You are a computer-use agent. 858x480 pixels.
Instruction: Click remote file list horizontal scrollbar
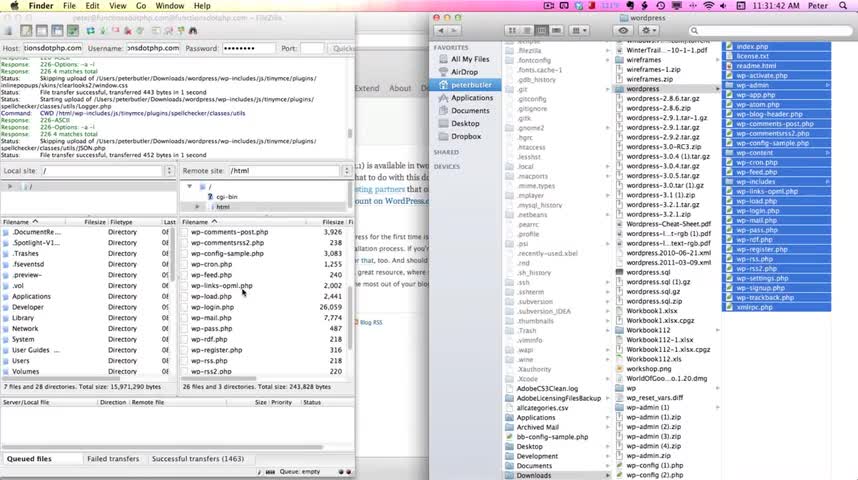219,378
